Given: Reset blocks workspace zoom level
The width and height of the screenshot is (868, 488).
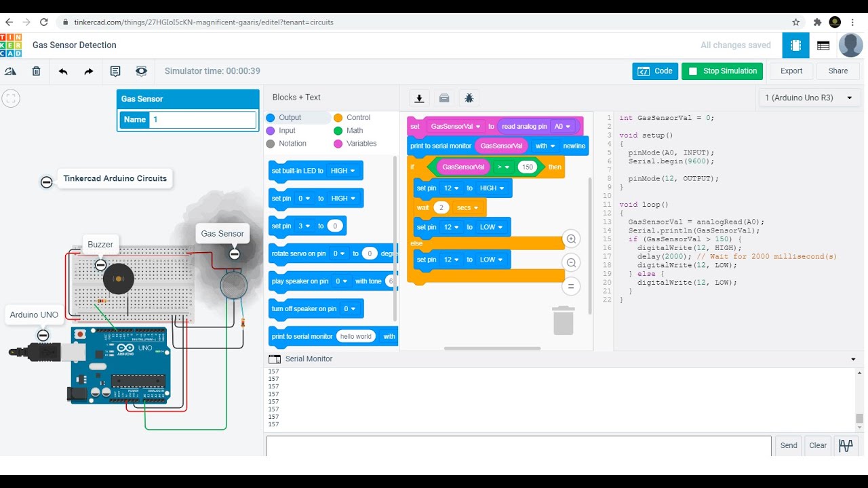Looking at the screenshot, I should click(x=571, y=287).
